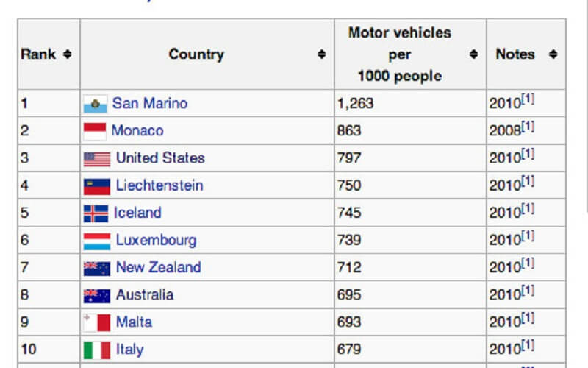Open citation [1] in Monaco's 2008 note
This screenshot has height=368, width=588.
[x=528, y=127]
